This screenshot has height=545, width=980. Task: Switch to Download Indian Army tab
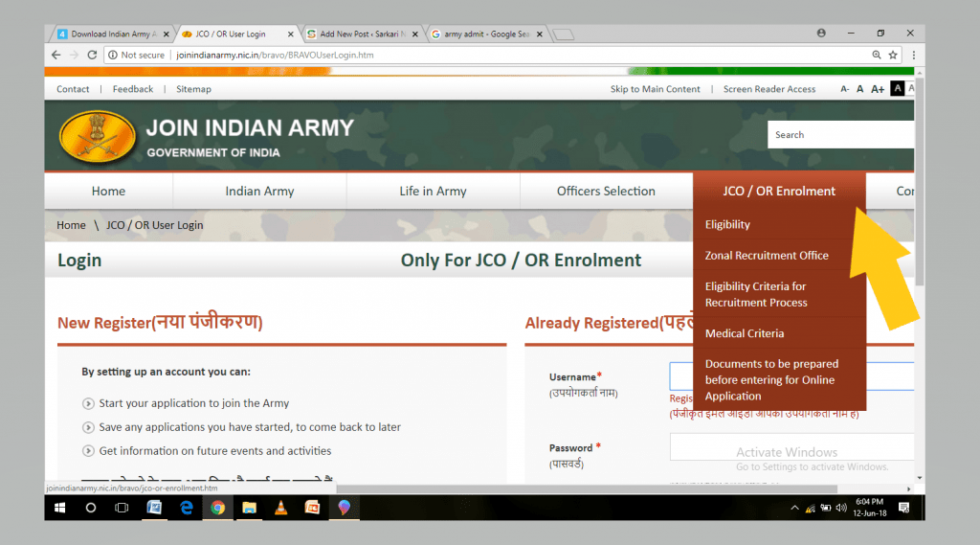(x=111, y=34)
